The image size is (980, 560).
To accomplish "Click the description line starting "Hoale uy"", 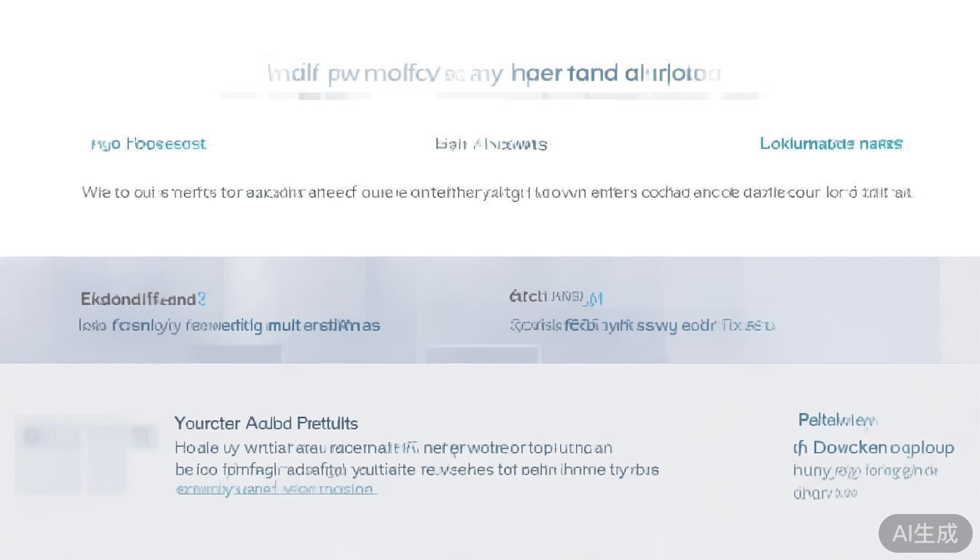I will [x=393, y=448].
